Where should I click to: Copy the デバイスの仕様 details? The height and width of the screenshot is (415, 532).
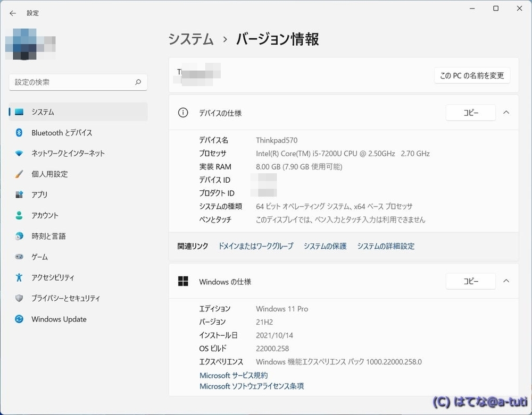point(471,113)
